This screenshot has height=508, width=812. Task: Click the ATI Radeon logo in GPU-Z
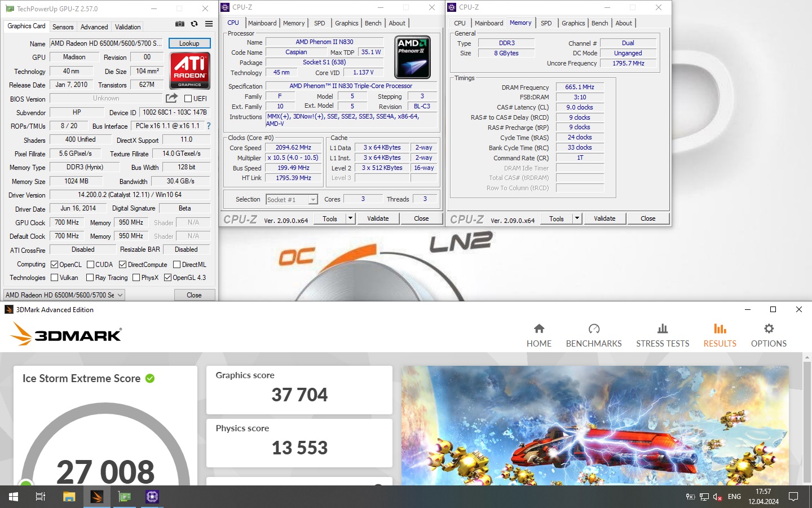coord(190,71)
